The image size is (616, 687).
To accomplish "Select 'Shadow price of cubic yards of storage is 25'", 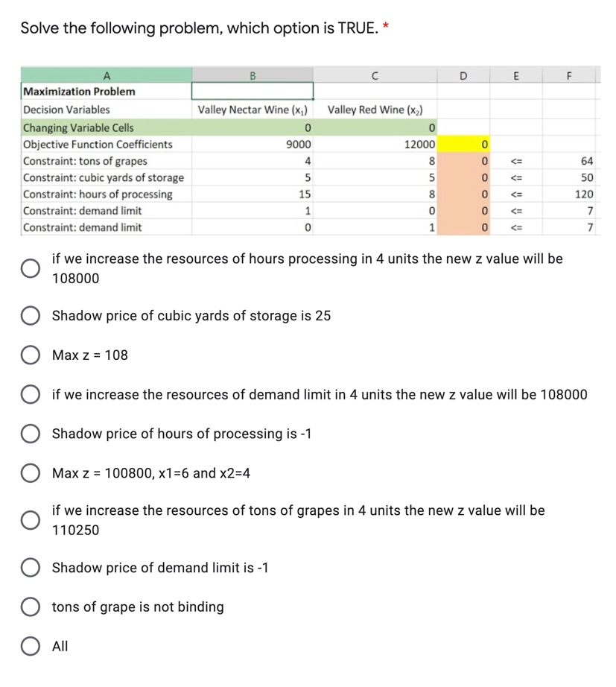I will coord(31,315).
